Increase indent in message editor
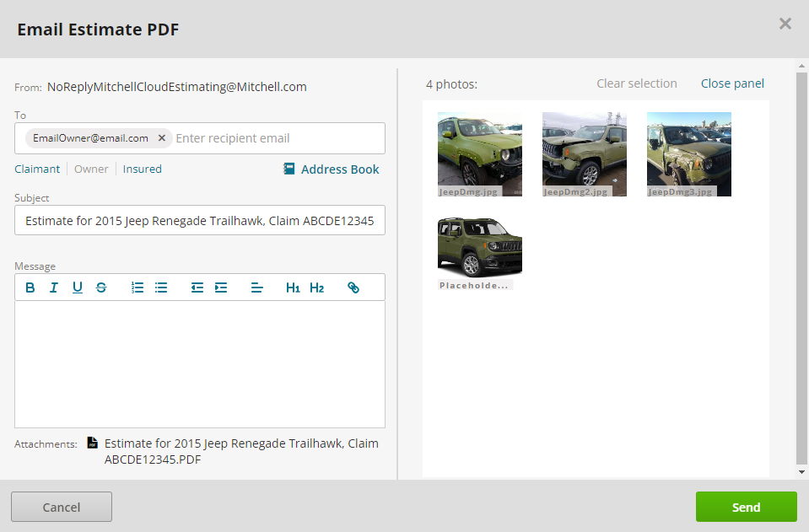 click(x=221, y=287)
